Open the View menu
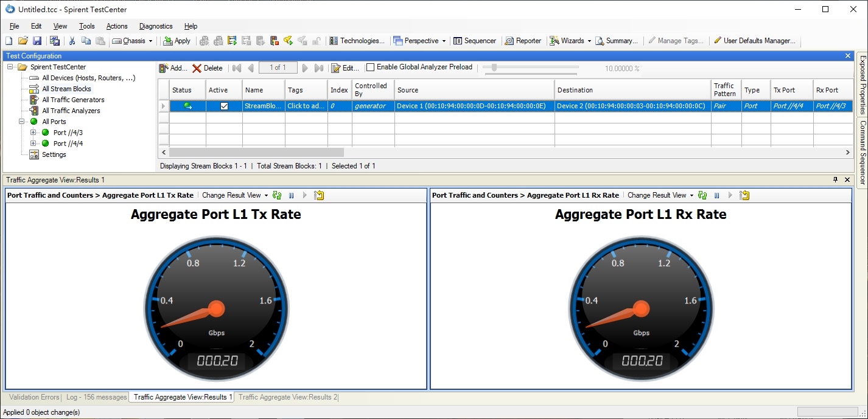This screenshot has width=868, height=419. coord(60,26)
